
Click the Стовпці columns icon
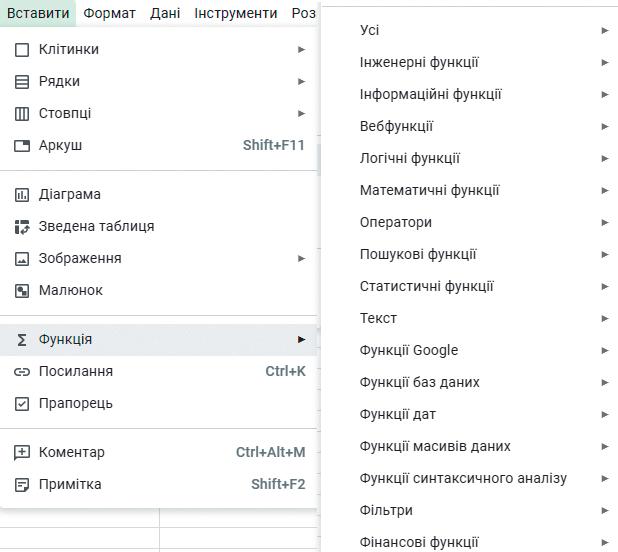pyautogui.click(x=22, y=113)
